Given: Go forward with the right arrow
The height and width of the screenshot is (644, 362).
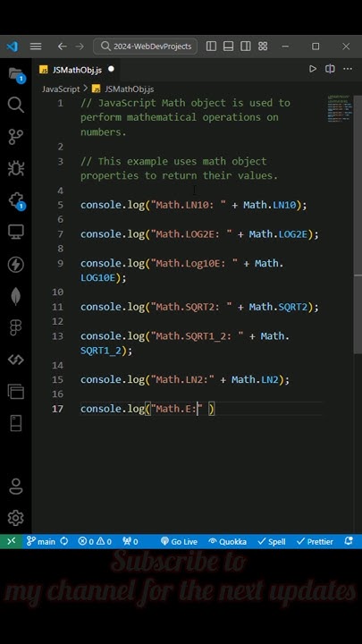Looking at the screenshot, I should pyautogui.click(x=80, y=47).
